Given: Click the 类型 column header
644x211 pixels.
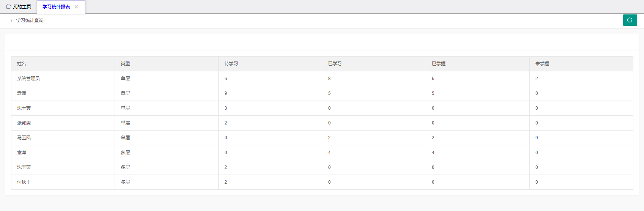Looking at the screenshot, I should [125, 64].
